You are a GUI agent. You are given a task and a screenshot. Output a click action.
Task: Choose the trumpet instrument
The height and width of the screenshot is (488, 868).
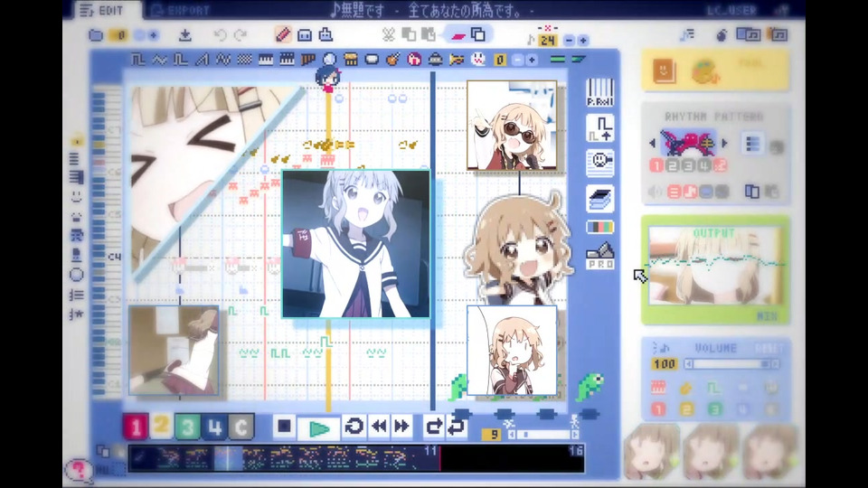(457, 60)
